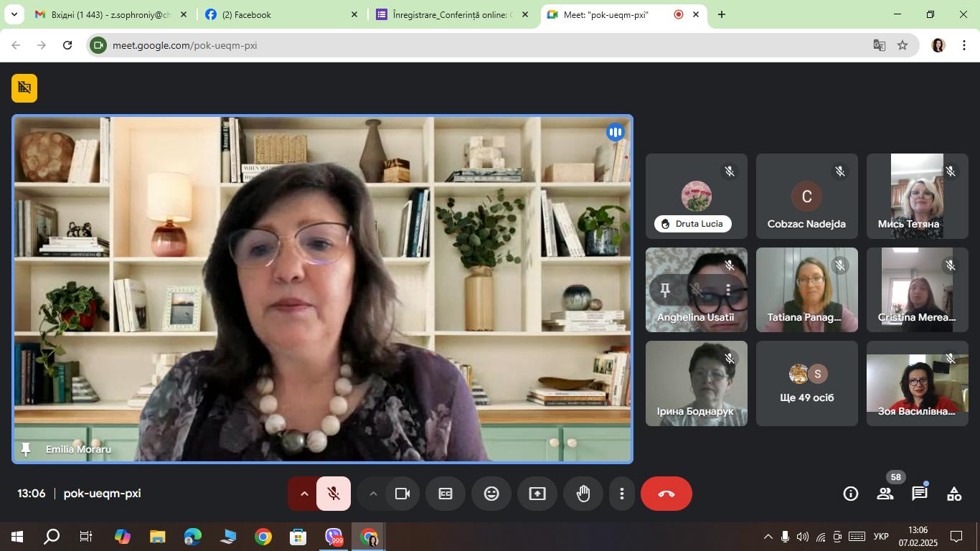This screenshot has height=551, width=980.
Task: Open the chat panel
Action: pyautogui.click(x=920, y=494)
